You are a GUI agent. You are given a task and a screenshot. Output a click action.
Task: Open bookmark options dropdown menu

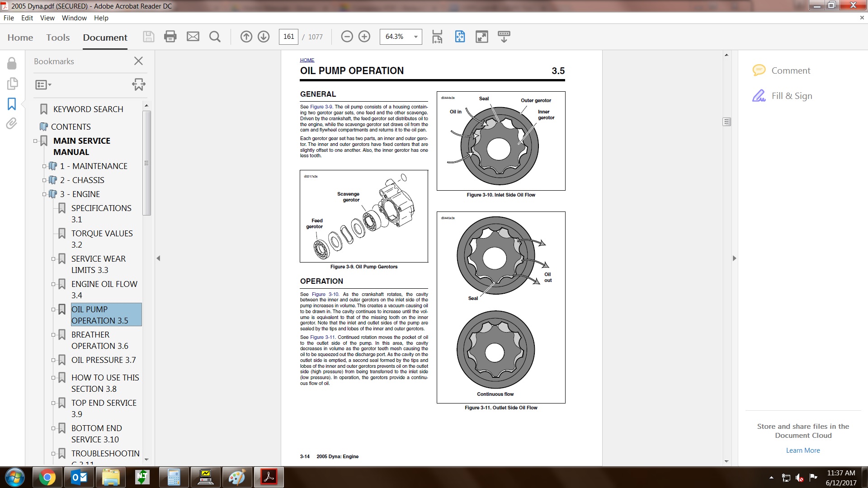(43, 84)
